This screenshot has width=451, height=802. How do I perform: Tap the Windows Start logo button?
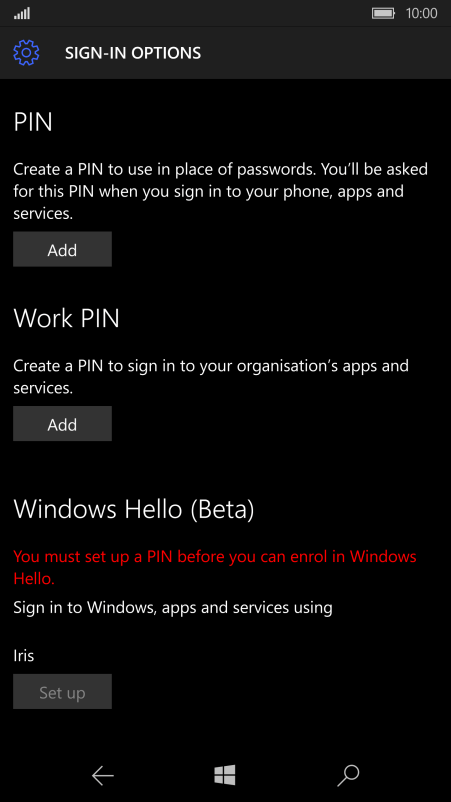[x=225, y=775]
